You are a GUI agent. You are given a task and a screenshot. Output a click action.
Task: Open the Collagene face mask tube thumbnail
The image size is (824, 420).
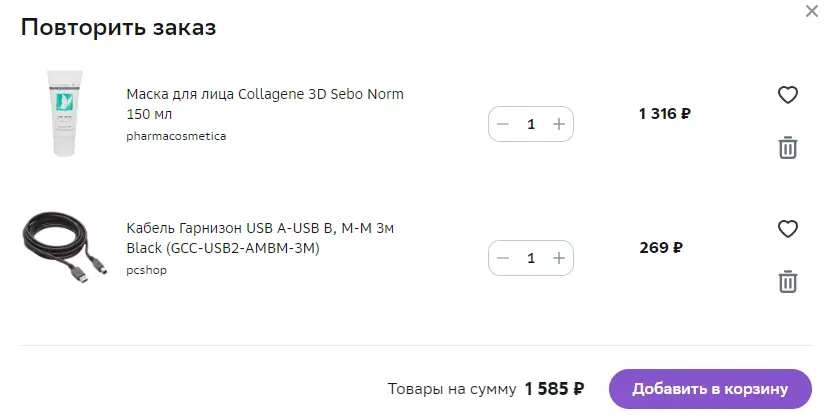65,114
